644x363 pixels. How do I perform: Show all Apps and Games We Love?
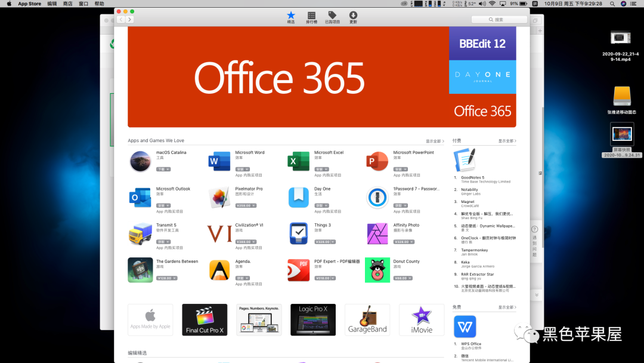tap(435, 141)
